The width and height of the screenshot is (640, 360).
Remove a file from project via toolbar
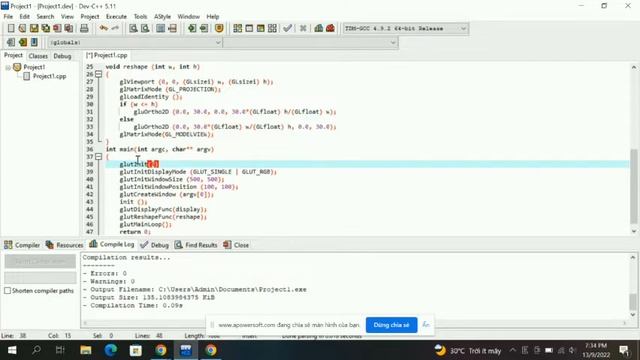tap(204, 28)
